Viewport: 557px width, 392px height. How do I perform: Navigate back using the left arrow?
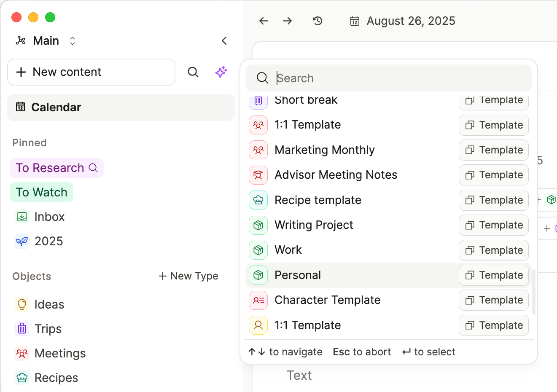263,21
